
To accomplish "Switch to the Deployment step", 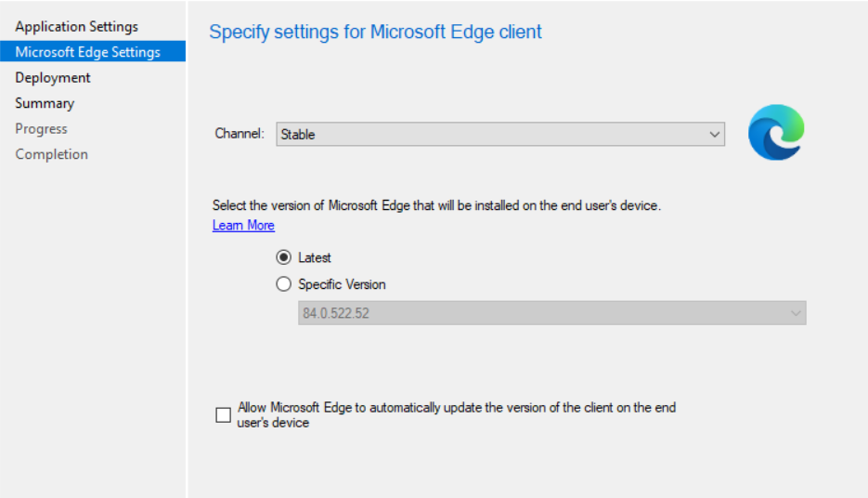I will coord(53,78).
